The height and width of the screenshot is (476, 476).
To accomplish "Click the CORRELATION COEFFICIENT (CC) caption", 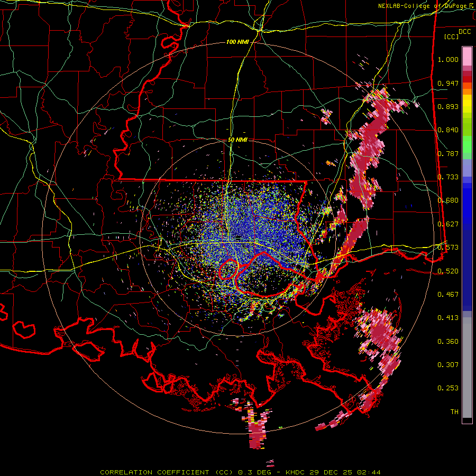I will click(167, 472).
